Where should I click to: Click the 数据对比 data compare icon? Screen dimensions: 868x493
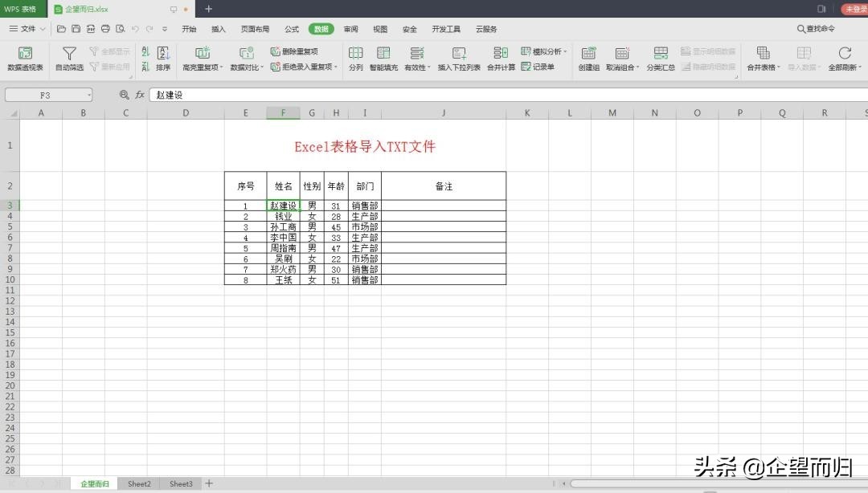pyautogui.click(x=246, y=53)
